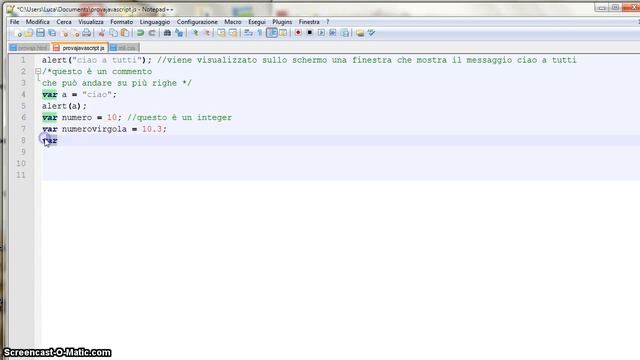Minimize the Notepad++ window
The height and width of the screenshot is (360, 640).
pos(602,8)
